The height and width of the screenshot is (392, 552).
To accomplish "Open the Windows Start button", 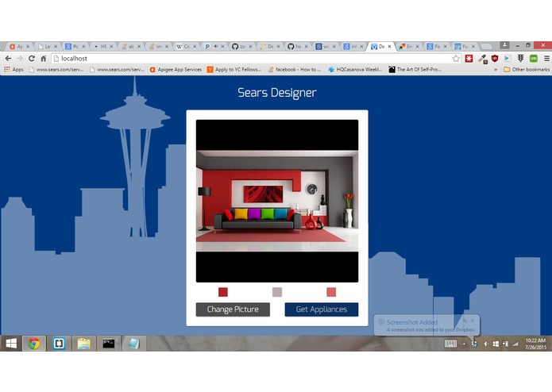I will 11,344.
